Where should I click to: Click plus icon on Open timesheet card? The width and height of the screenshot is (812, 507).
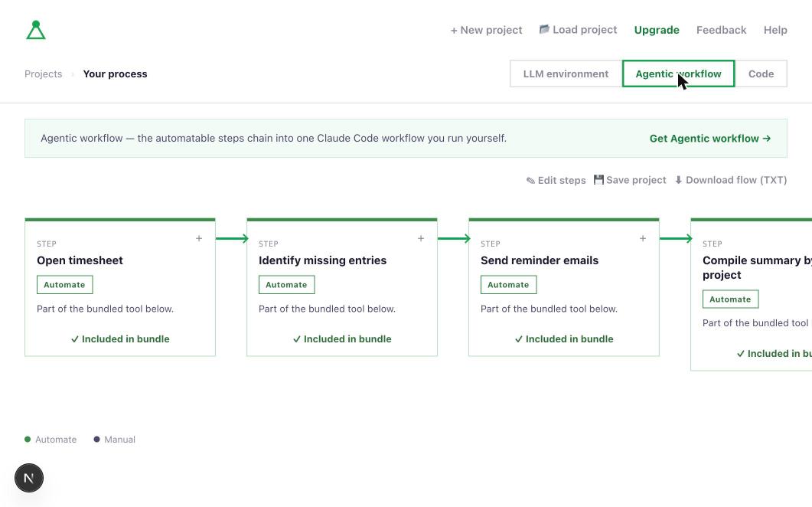[x=199, y=238]
